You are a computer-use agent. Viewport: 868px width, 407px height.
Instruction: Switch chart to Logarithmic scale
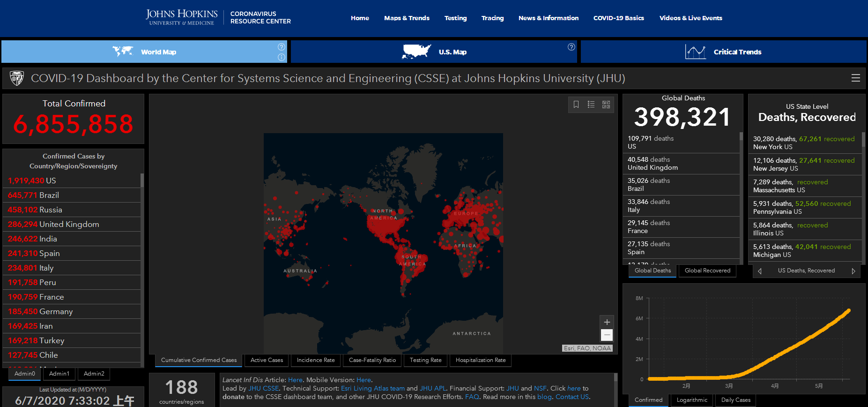pyautogui.click(x=692, y=400)
